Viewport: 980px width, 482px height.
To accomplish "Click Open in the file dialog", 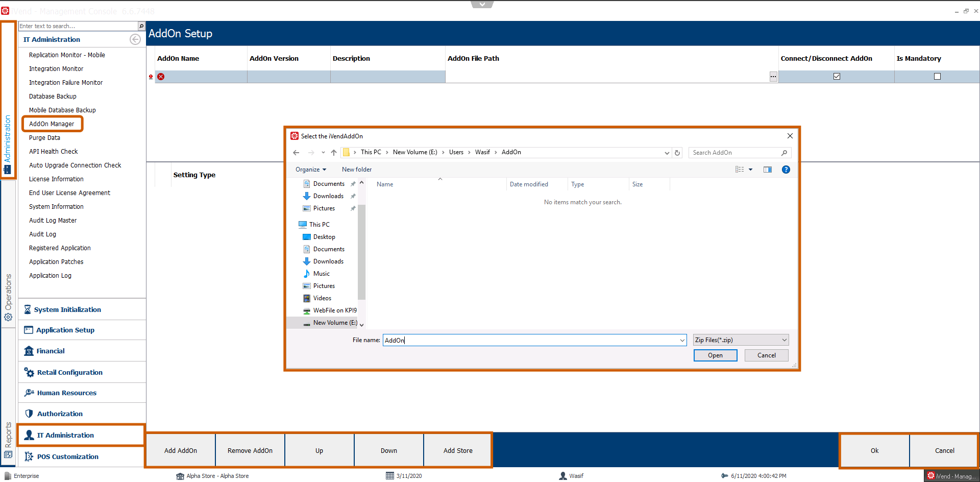I will pyautogui.click(x=715, y=355).
